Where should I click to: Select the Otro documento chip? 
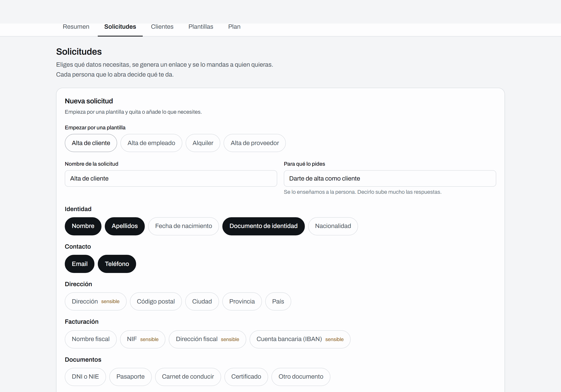point(301,377)
